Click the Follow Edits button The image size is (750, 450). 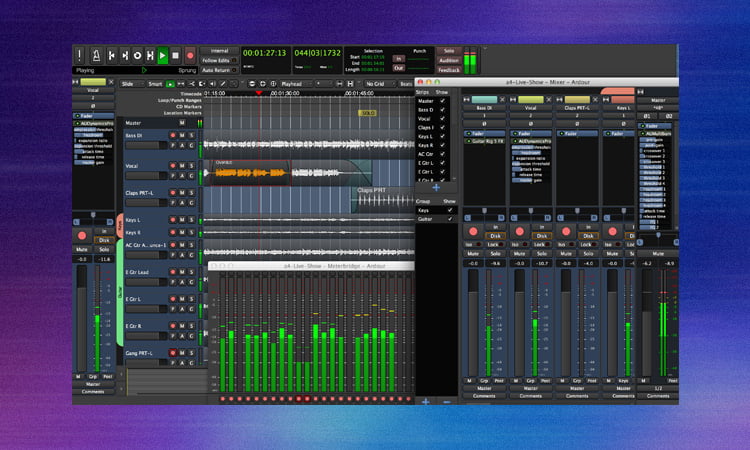217,60
